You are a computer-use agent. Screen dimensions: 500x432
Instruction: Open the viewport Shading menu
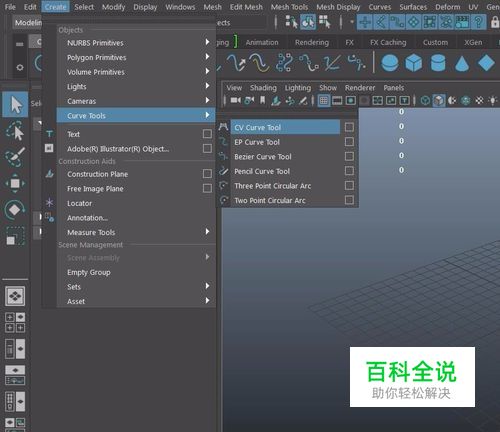(x=263, y=88)
